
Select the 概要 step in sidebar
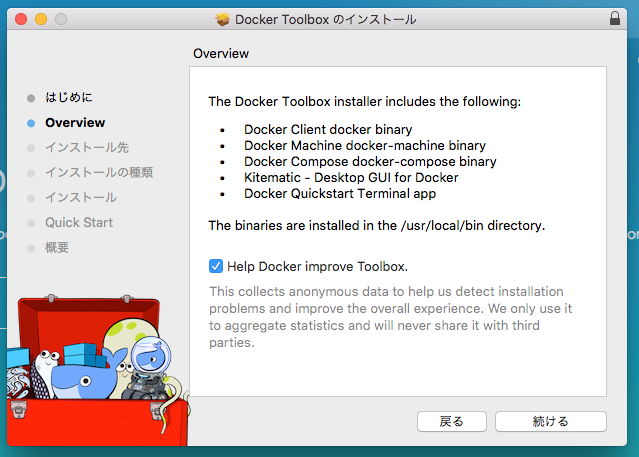pos(57,247)
